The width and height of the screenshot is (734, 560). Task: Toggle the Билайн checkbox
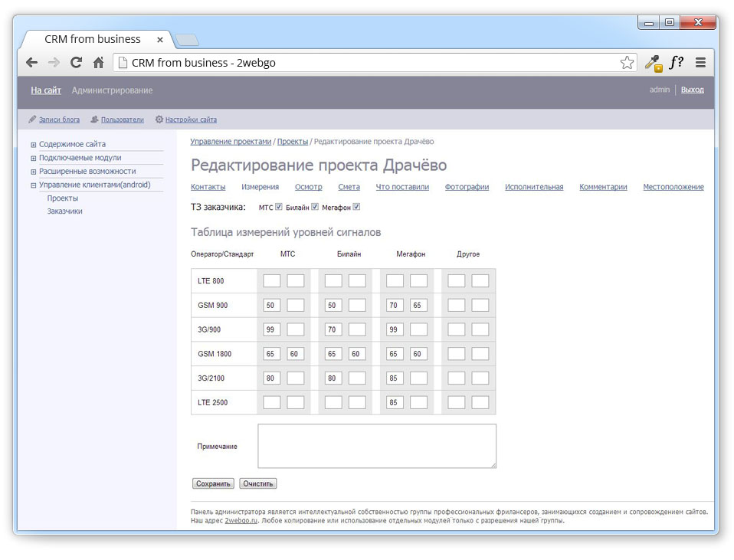pos(315,207)
